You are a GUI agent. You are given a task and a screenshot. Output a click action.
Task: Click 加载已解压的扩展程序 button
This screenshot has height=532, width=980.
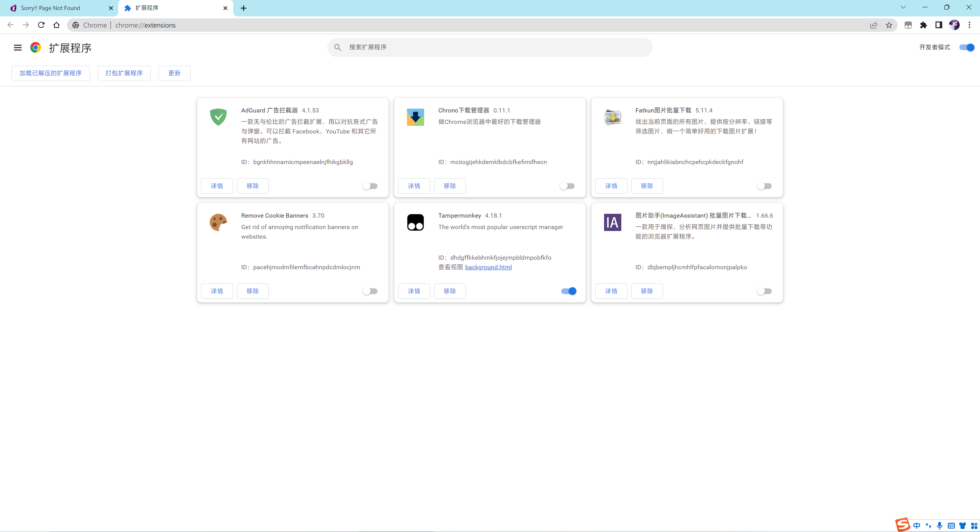tap(51, 73)
